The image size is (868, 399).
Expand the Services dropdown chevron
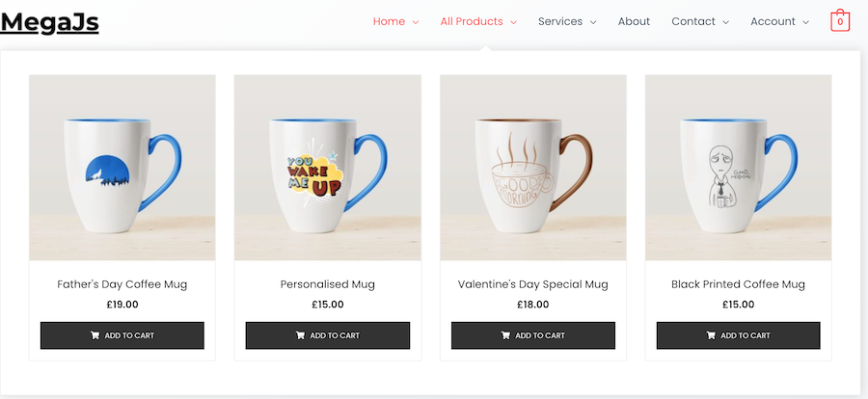[x=593, y=22]
